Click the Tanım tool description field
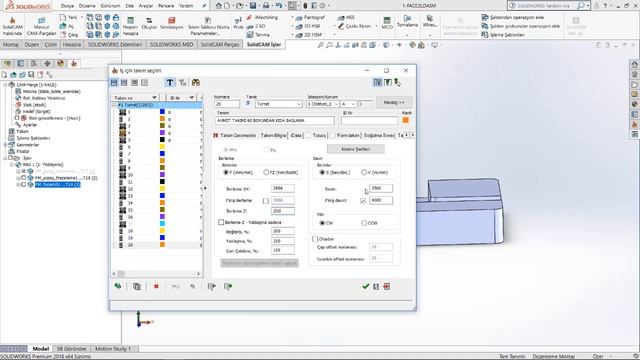Viewport: 640px width, 360px height. pos(275,120)
